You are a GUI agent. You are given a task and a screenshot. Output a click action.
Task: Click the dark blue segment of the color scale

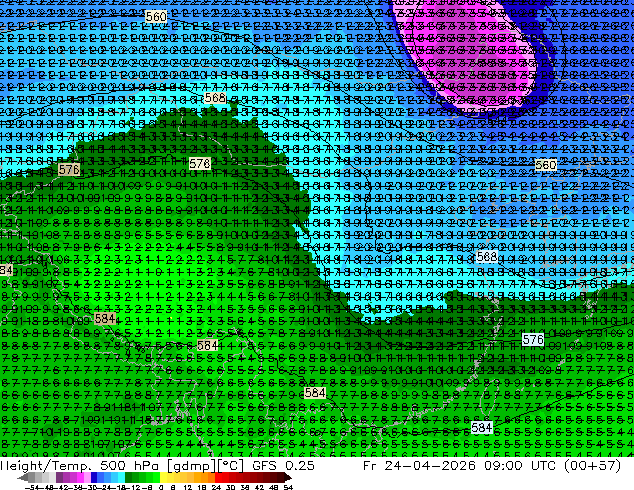coord(94,477)
